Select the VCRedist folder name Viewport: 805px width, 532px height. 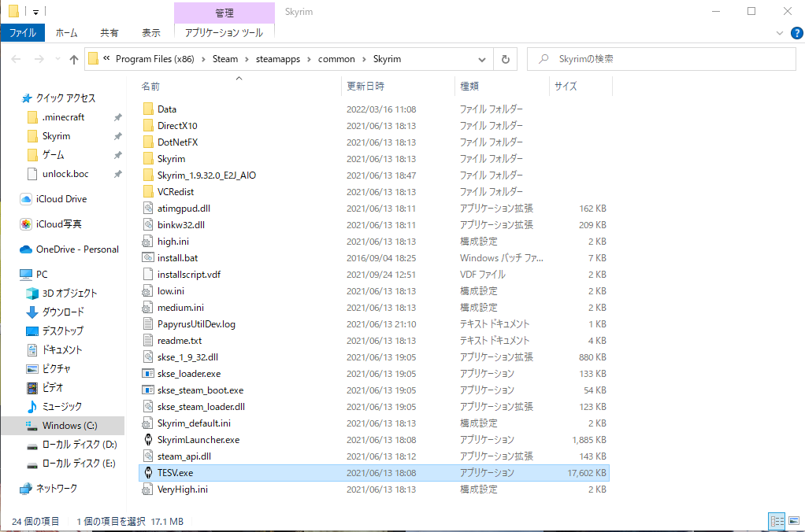coord(176,191)
